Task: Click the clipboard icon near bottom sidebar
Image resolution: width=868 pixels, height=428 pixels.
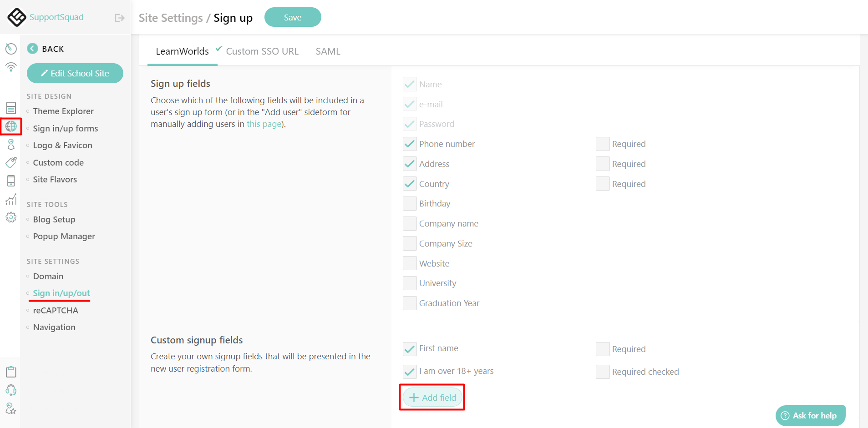Action: click(10, 372)
